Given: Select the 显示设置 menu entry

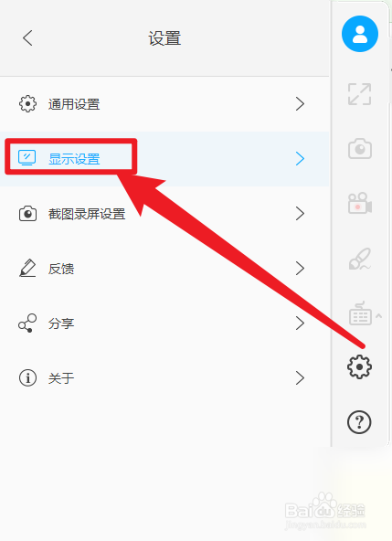Looking at the screenshot, I should coord(164,159).
